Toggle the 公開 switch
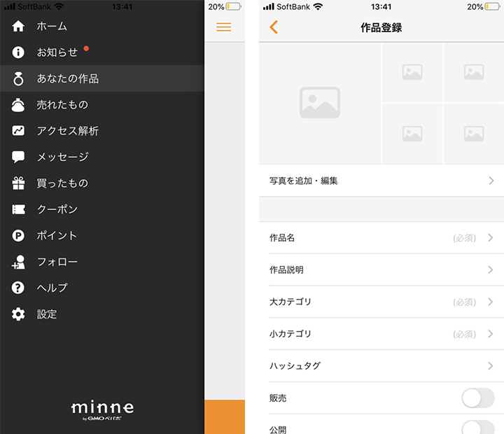This screenshot has height=434, width=504. 478,428
